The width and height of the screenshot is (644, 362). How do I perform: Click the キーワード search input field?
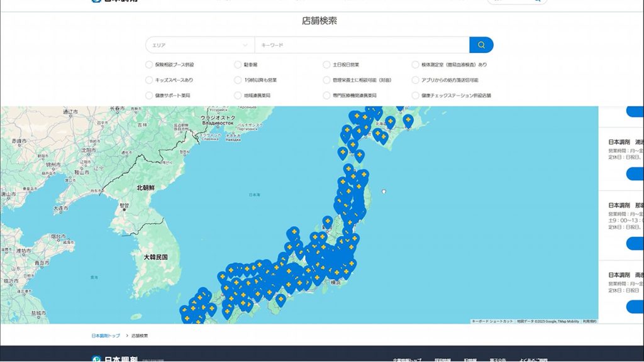(362, 45)
